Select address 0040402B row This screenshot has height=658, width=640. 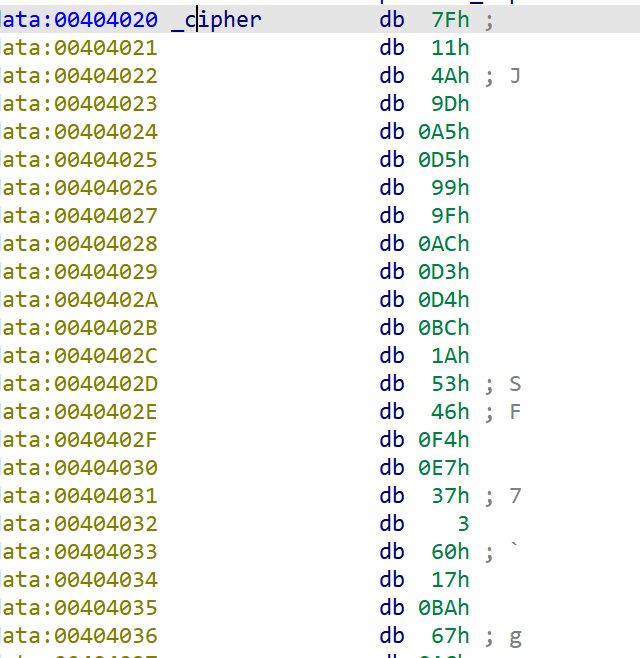80,328
